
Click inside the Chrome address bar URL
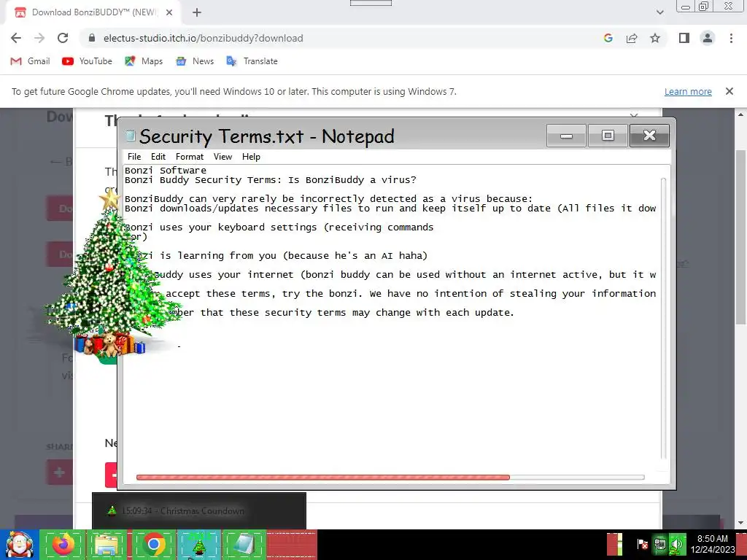pyautogui.click(x=203, y=38)
